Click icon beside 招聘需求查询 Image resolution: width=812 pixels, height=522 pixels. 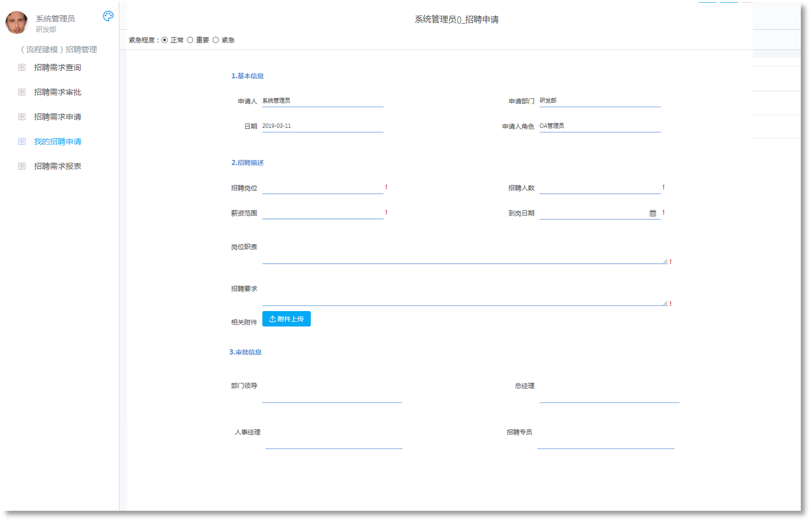click(x=22, y=67)
